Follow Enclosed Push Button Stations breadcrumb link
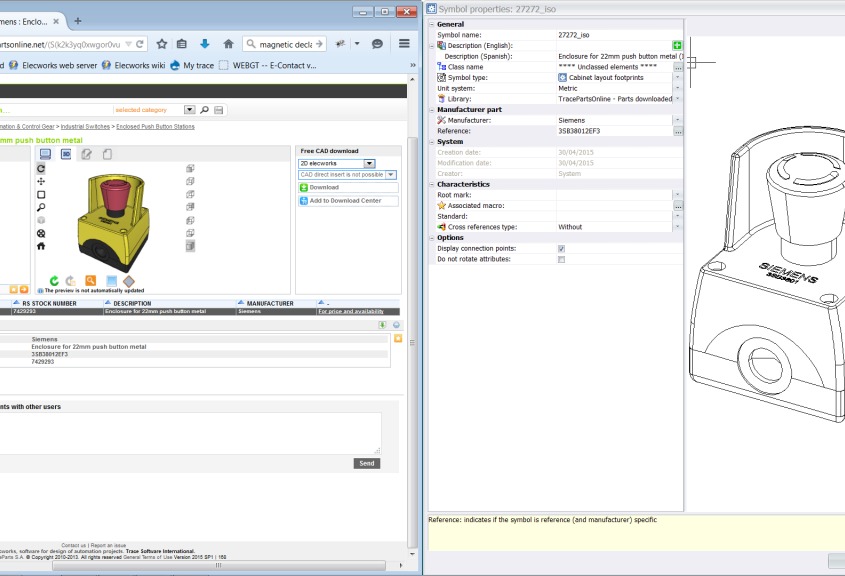This screenshot has width=845, height=576. pos(155,127)
